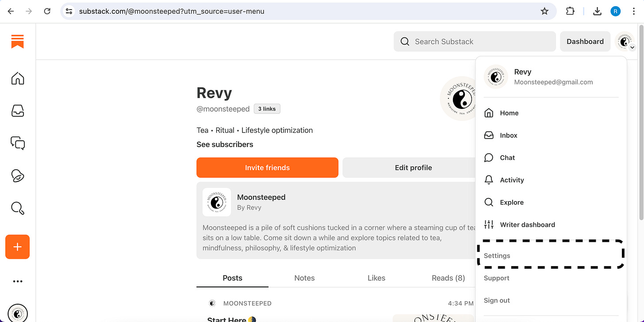Select Settings in the account menu
Viewport: 644px width, 322px height.
click(497, 256)
